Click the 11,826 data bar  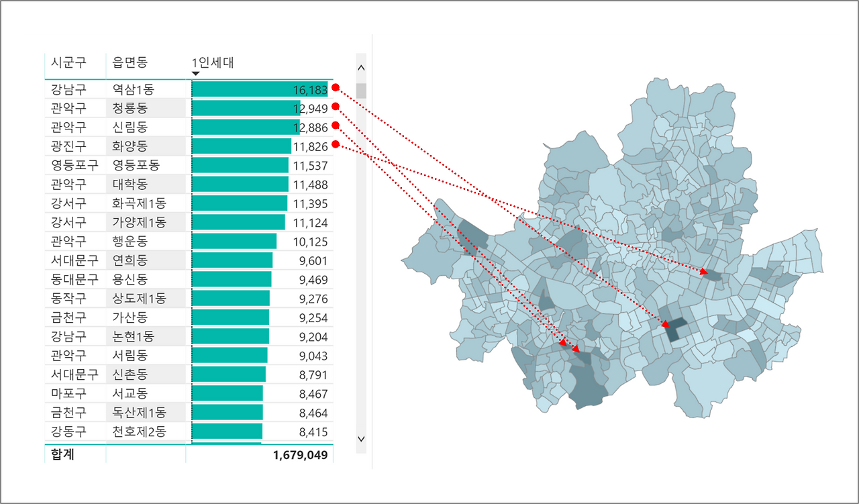[x=242, y=146]
